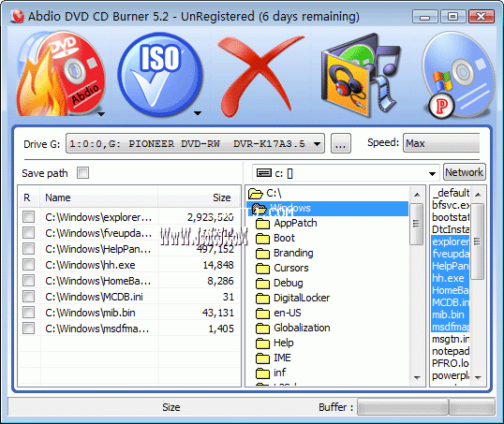This screenshot has height=424, width=504.
Task: Select PFRO.log file in file list
Action: 451,363
